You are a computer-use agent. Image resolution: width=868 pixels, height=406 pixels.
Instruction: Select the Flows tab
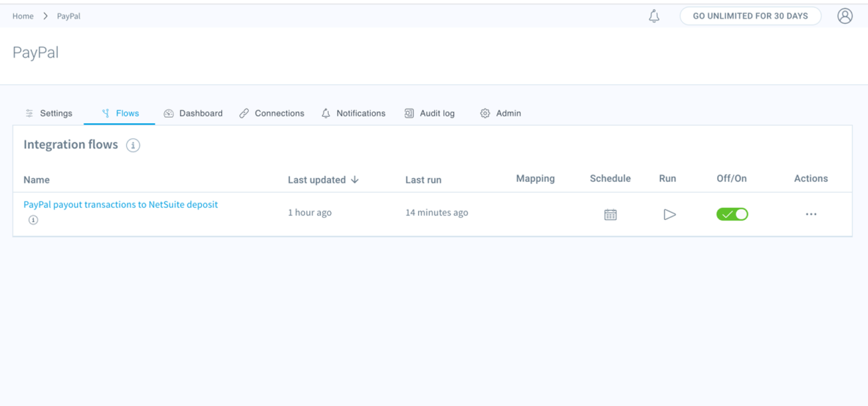(120, 113)
